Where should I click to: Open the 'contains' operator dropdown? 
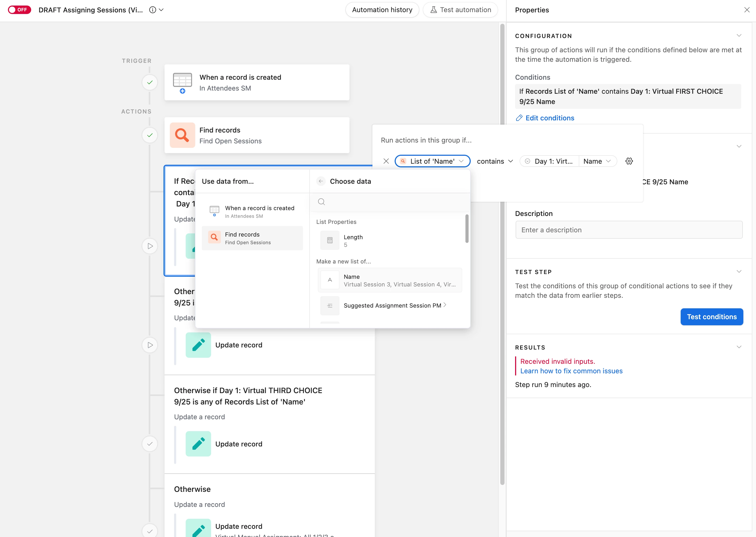[x=495, y=161]
